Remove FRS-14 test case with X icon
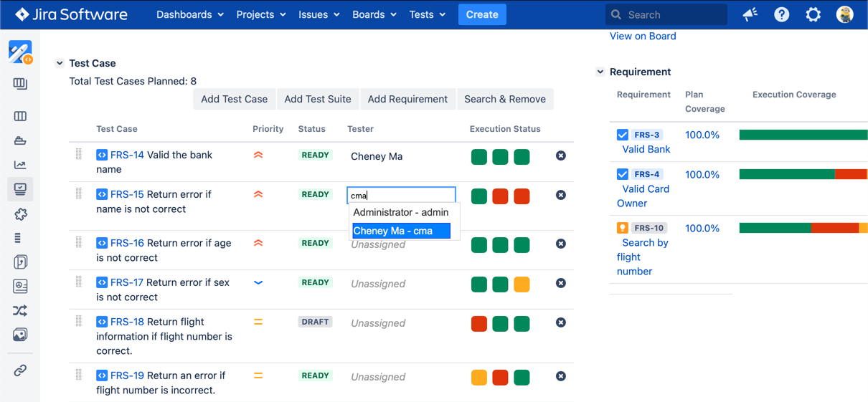 point(561,155)
